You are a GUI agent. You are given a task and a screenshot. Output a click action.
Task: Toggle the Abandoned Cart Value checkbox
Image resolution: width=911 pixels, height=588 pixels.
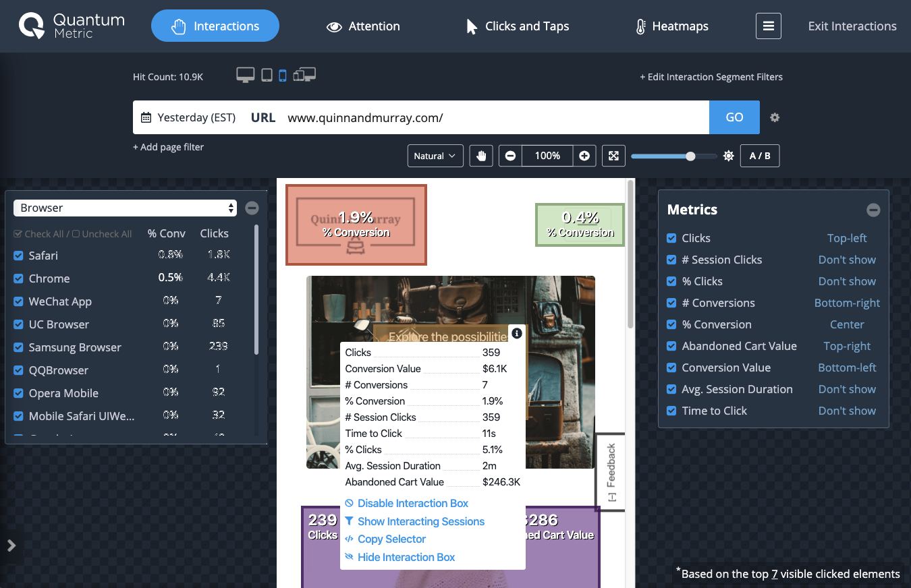(671, 346)
